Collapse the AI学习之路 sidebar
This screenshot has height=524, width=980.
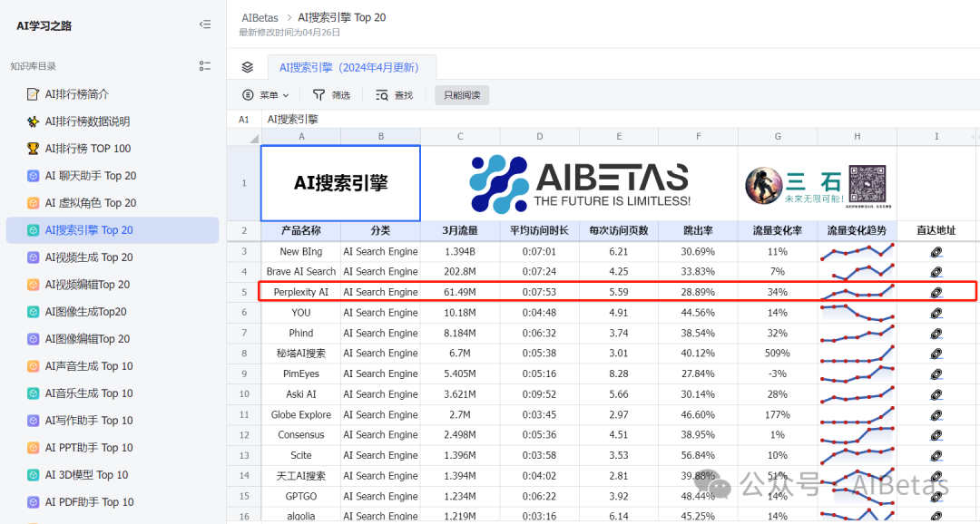tap(205, 25)
